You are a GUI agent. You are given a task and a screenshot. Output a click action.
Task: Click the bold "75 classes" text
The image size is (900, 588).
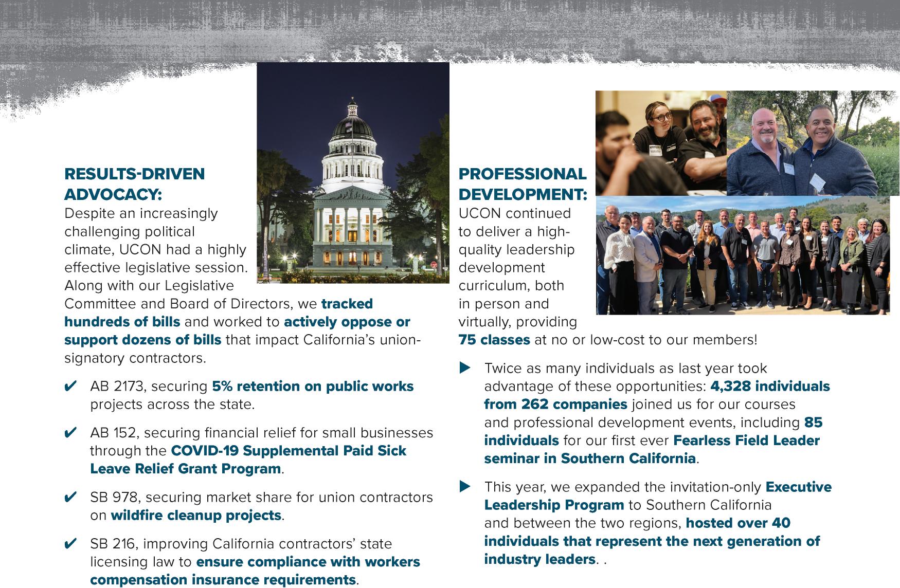coord(494,340)
